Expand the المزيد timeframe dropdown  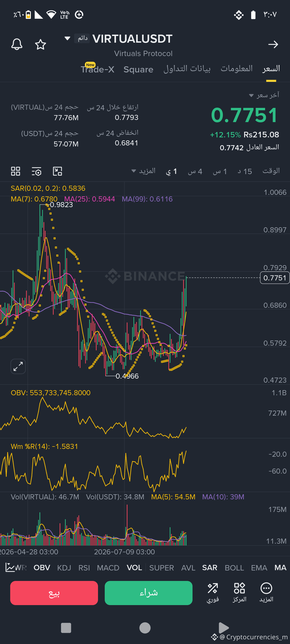[x=143, y=171]
